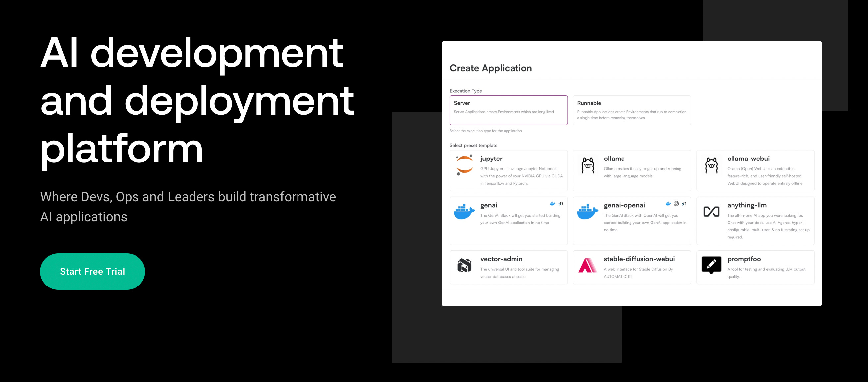
Task: Click the Execution Type label
Action: pyautogui.click(x=466, y=91)
